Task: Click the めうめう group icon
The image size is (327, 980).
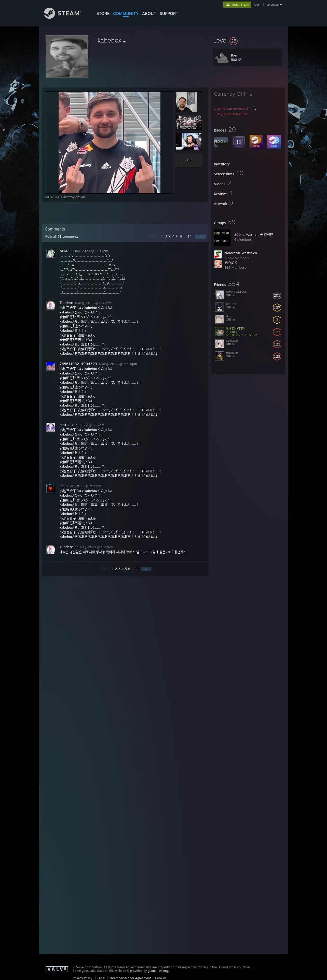Action: (x=218, y=264)
